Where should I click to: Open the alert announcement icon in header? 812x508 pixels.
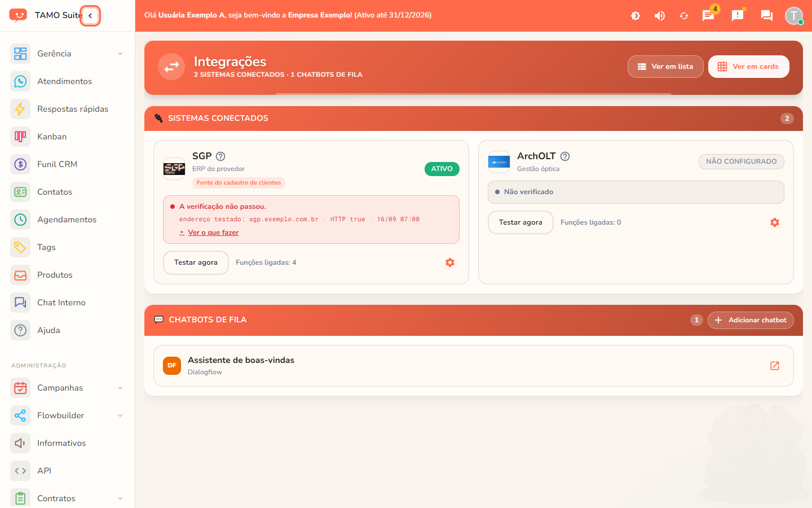tap(738, 15)
